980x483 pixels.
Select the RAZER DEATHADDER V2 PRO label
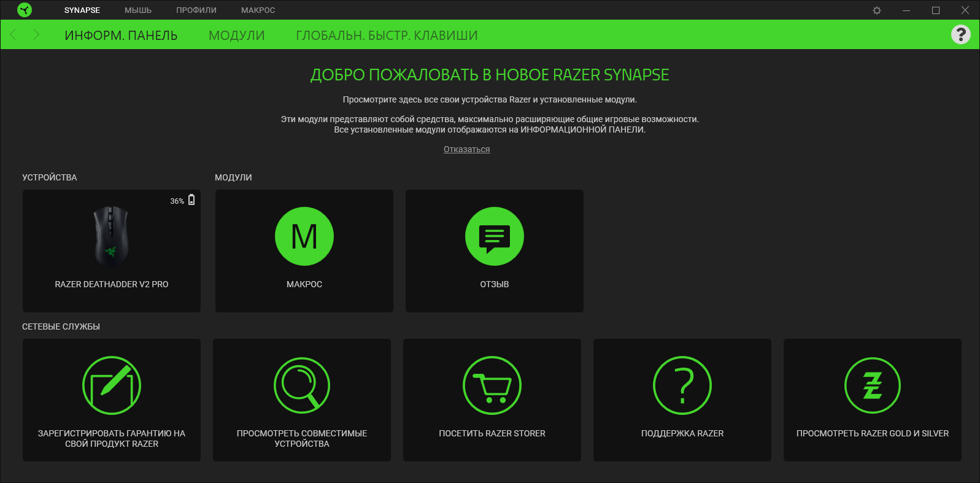[112, 284]
